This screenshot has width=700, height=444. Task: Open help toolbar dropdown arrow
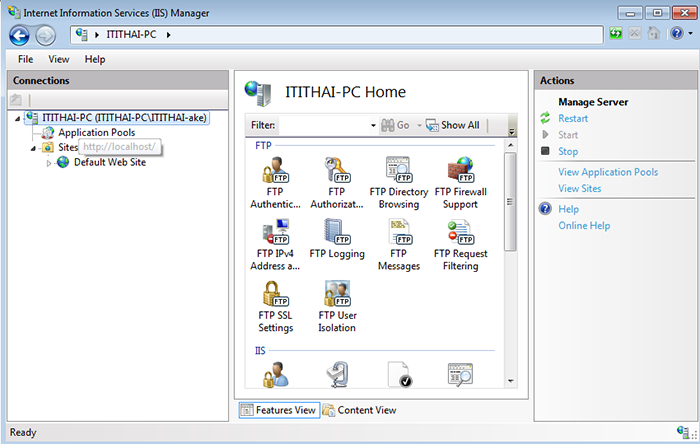[x=690, y=33]
